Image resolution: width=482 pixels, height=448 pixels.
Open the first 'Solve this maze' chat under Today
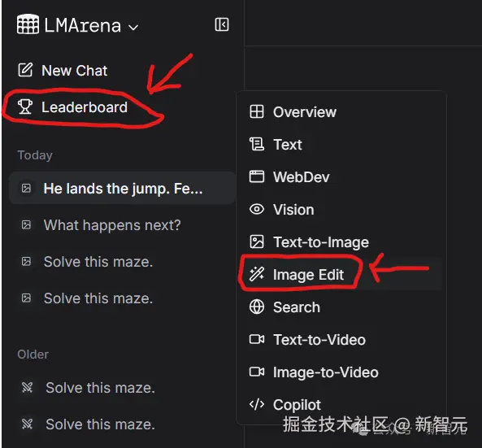(x=123, y=262)
